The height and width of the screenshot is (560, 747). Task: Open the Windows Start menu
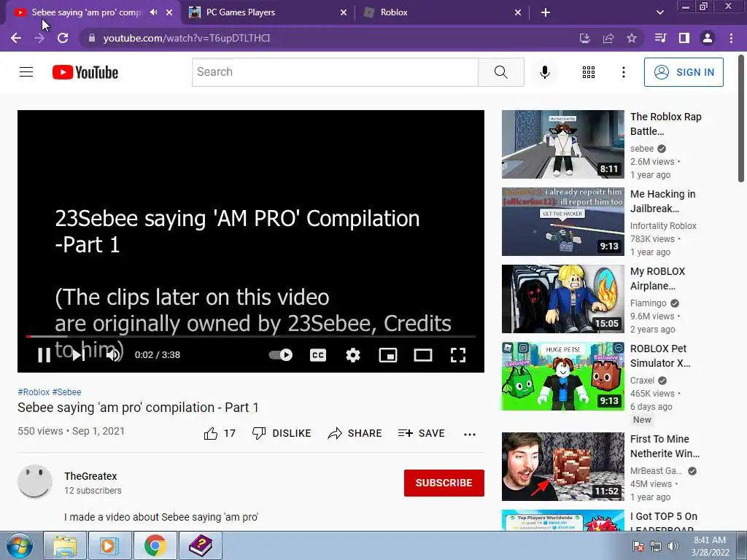tap(19, 545)
